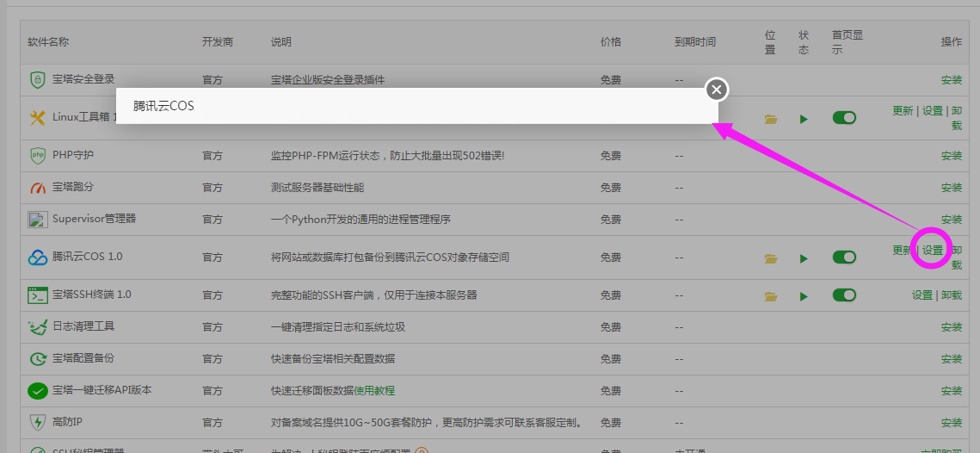This screenshot has height=453, width=980.
Task: Click the 说明 column header
Action: coord(281,42)
